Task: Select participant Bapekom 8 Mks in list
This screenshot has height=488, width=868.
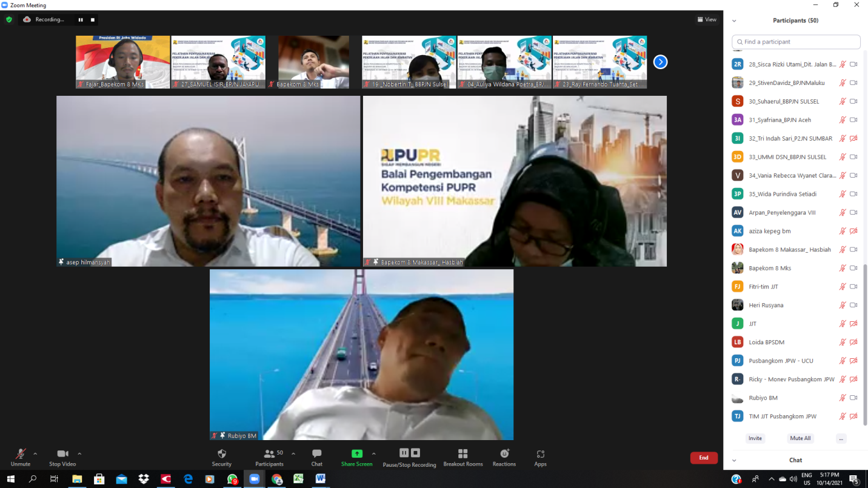Action: (794, 268)
